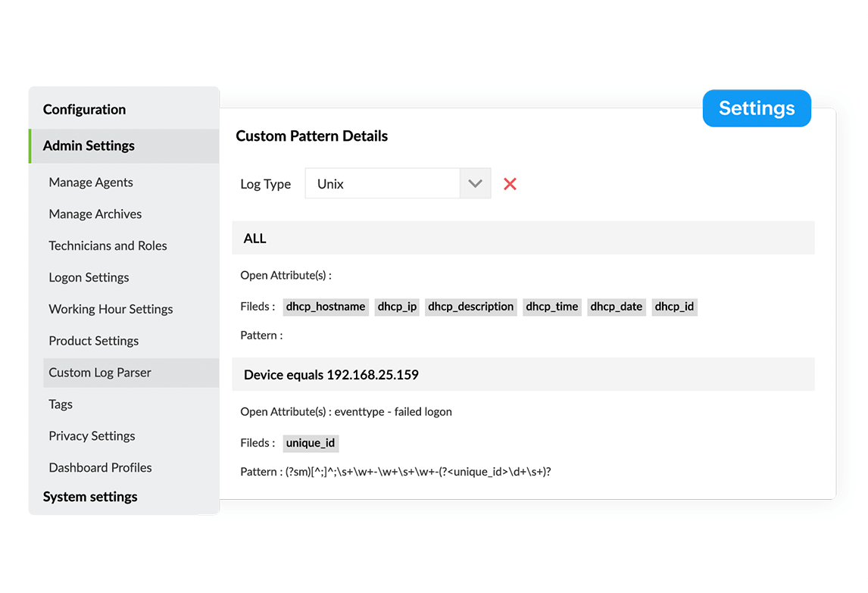The width and height of the screenshot is (868, 593).
Task: Open System settings section
Action: [x=90, y=497]
